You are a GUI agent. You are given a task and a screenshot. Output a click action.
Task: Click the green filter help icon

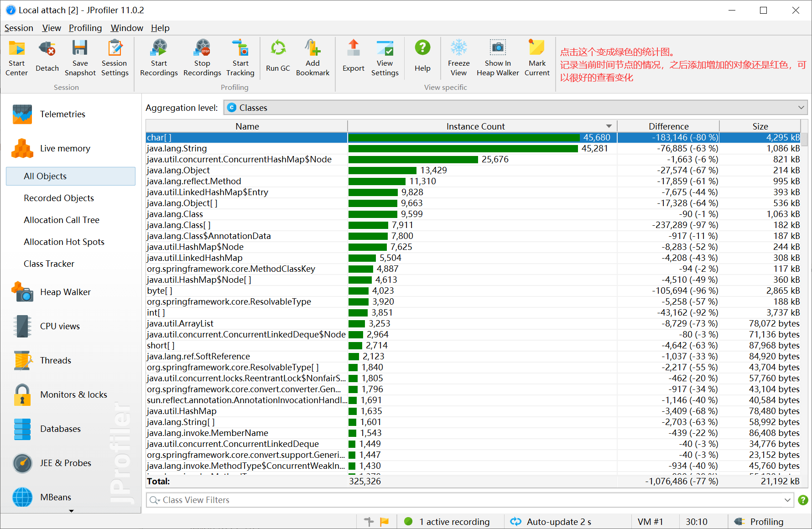[803, 500]
